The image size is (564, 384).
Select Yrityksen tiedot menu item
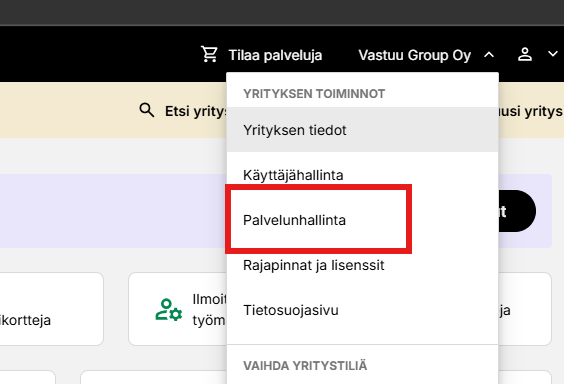pyautogui.click(x=362, y=130)
